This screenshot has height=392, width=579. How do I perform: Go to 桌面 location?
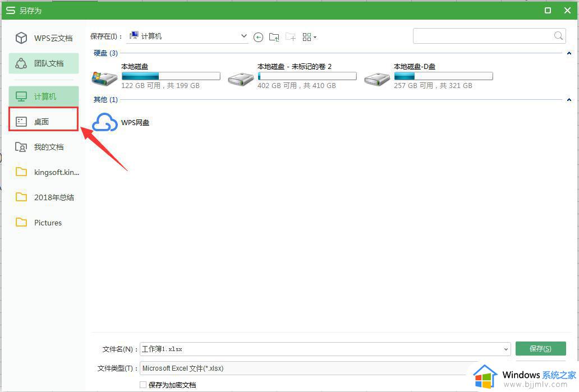(44, 122)
